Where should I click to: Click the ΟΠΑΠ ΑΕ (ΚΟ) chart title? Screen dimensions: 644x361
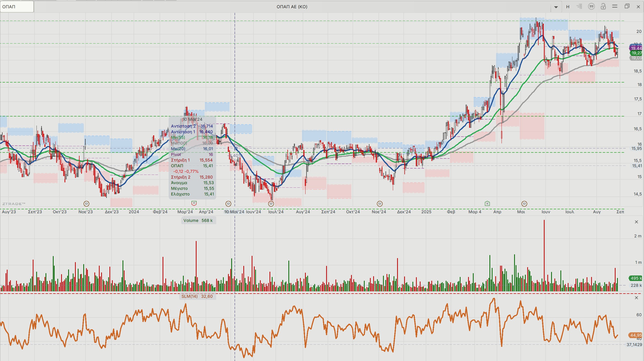tap(292, 7)
